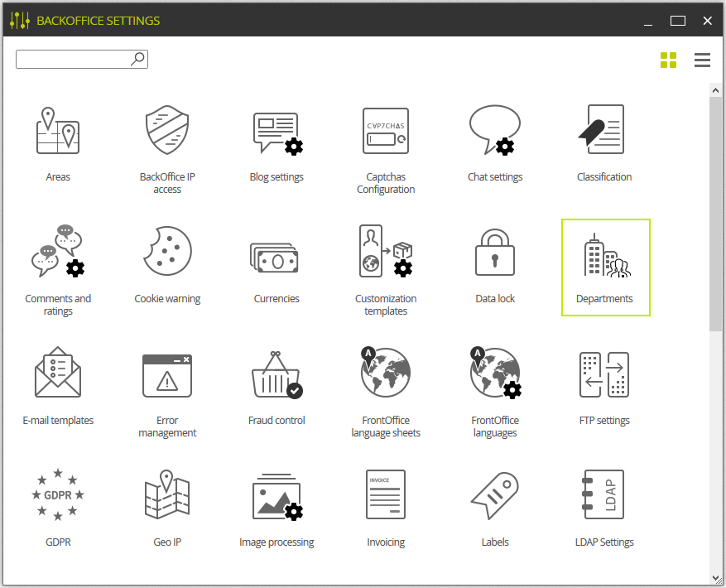Viewport: 726px width, 588px height.
Task: Click the LDAP Settings label
Action: pos(604,542)
